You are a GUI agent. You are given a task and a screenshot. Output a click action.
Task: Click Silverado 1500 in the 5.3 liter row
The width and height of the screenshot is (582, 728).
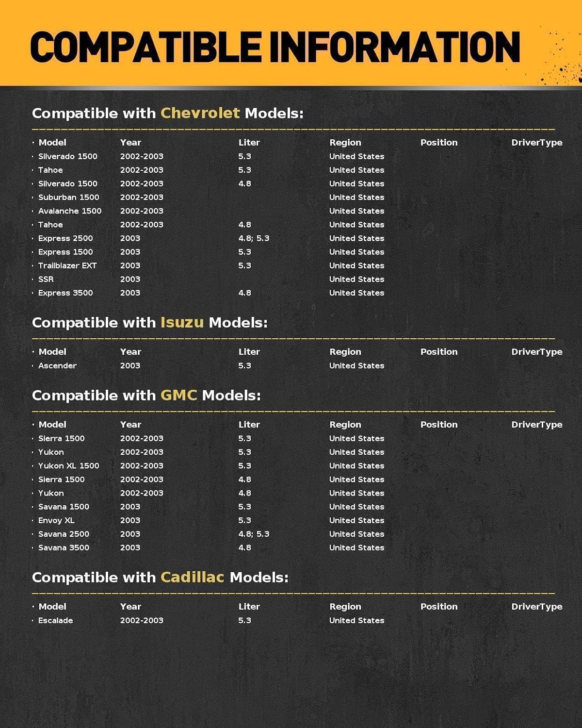click(68, 156)
